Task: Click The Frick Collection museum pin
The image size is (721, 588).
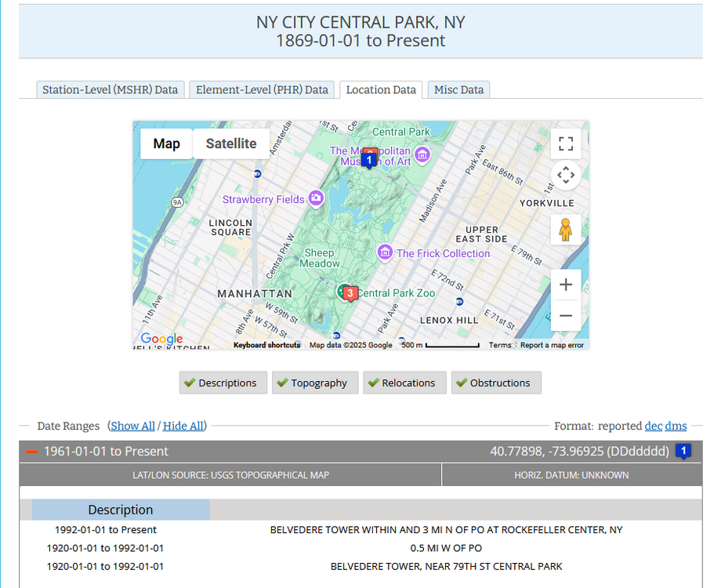Action: coord(386,253)
